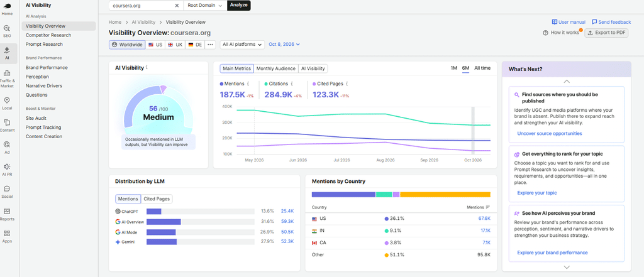Open the Reports sidebar section
Image resolution: width=644 pixels, height=277 pixels.
tap(7, 214)
